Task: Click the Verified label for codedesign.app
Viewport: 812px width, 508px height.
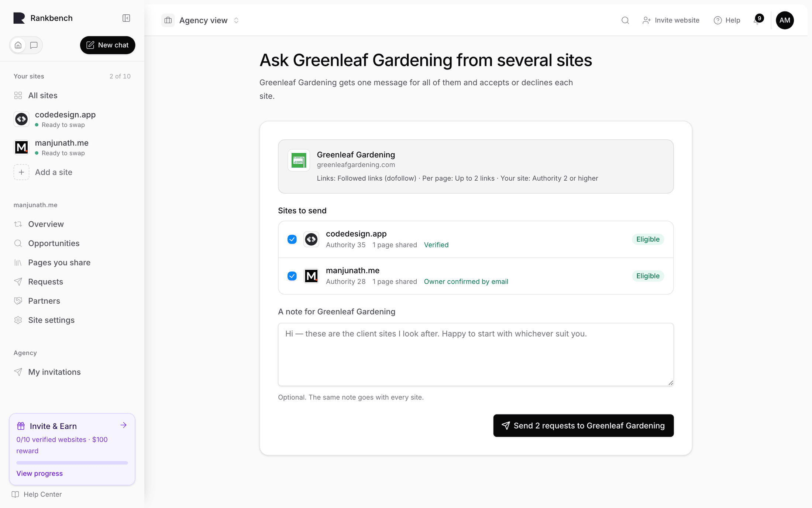Action: click(x=436, y=245)
